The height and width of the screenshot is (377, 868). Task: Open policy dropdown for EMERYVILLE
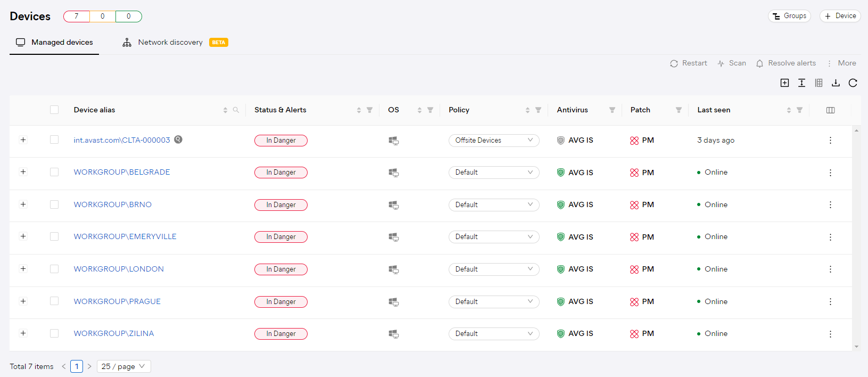tap(494, 237)
